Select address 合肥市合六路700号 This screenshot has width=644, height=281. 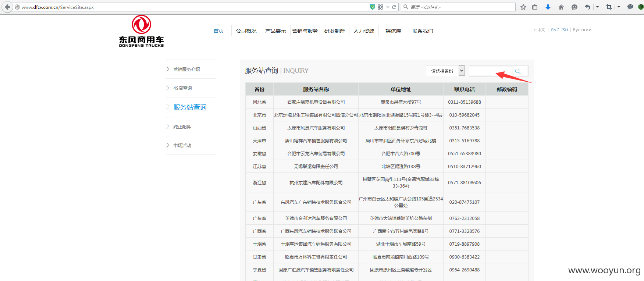401,154
